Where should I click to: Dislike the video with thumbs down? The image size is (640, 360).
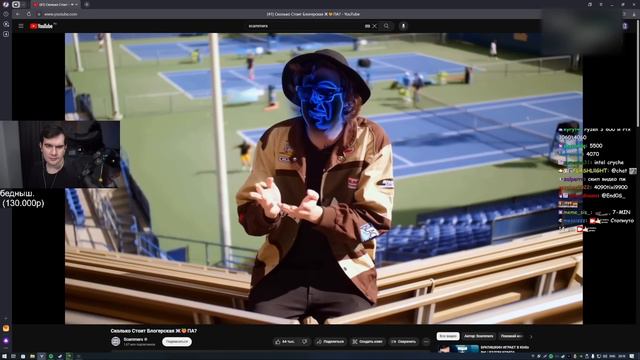pos(304,342)
